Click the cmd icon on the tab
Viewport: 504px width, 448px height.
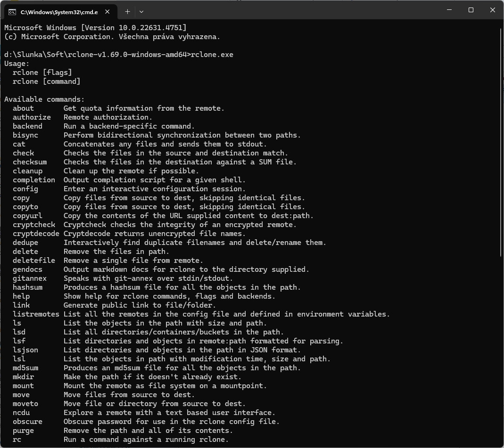point(12,11)
